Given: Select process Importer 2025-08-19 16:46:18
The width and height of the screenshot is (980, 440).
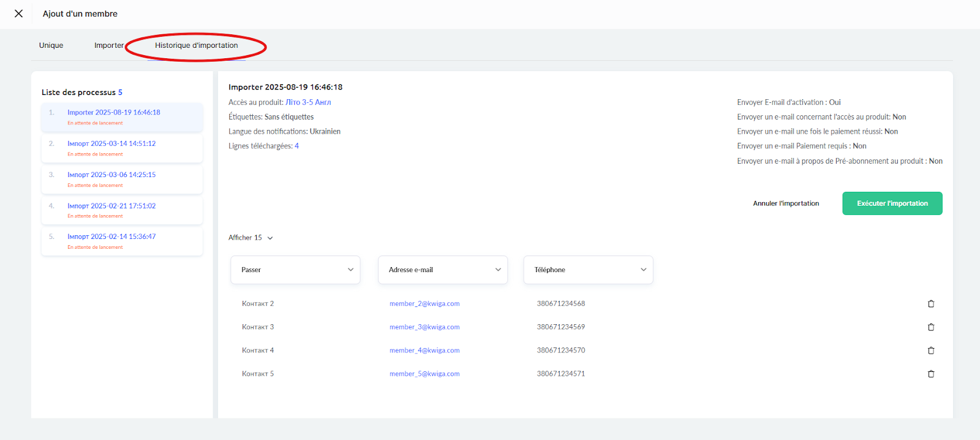Looking at the screenshot, I should [x=114, y=113].
